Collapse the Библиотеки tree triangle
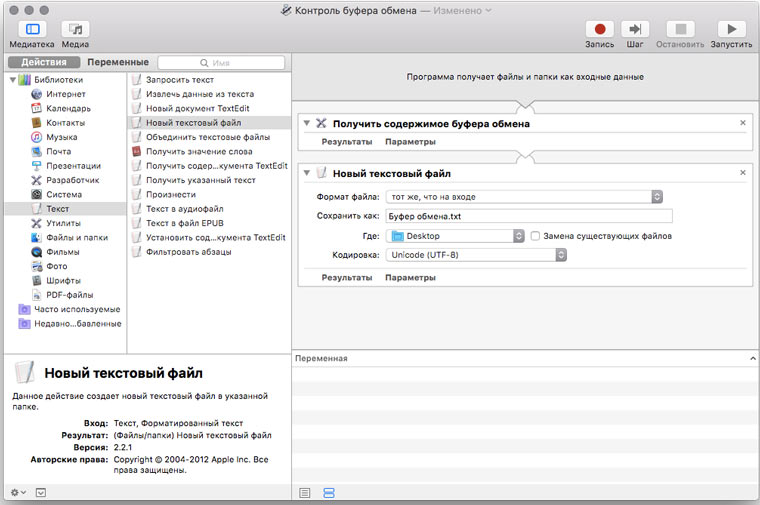This screenshot has width=760, height=505. pyautogui.click(x=13, y=79)
